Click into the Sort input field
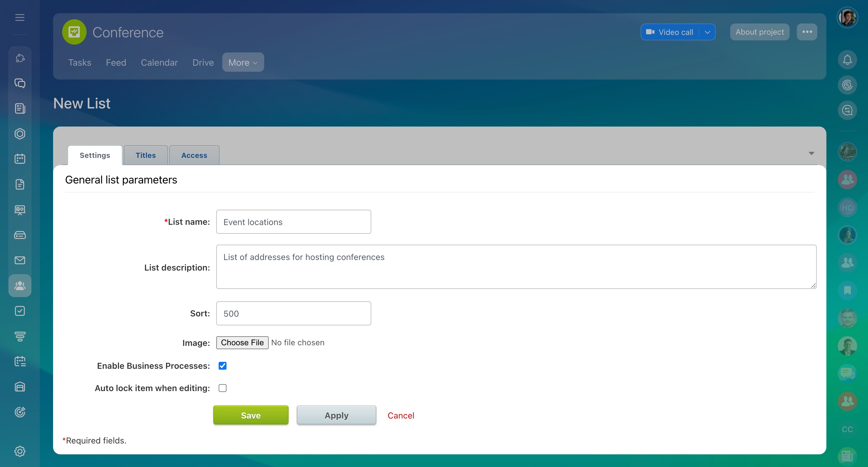The width and height of the screenshot is (868, 467). click(293, 313)
